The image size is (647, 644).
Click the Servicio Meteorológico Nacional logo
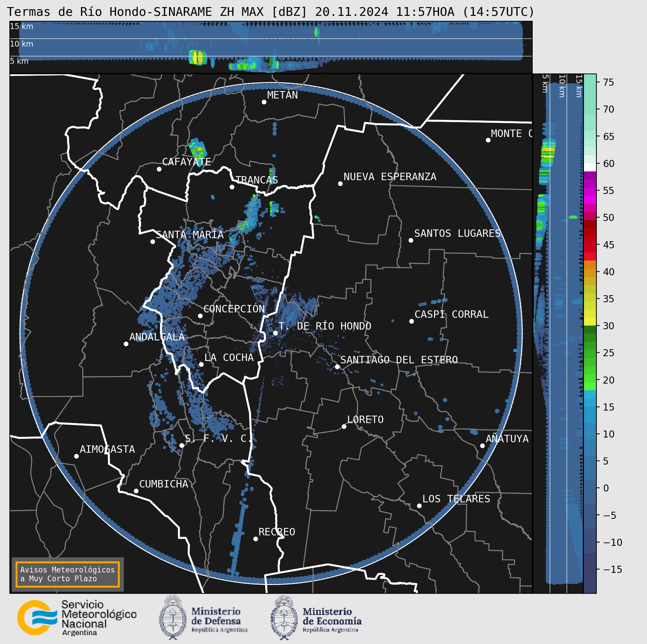[x=77, y=617]
